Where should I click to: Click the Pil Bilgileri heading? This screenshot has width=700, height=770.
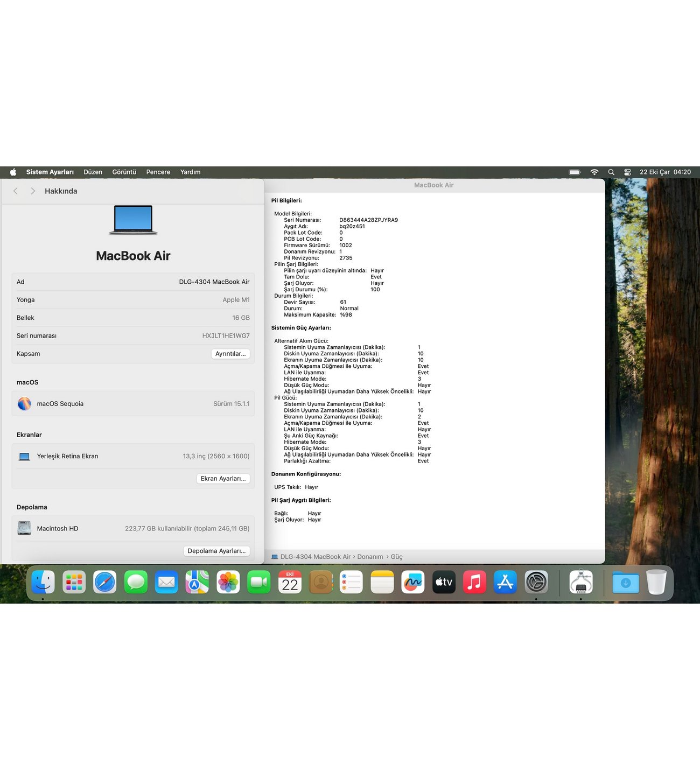pos(286,201)
